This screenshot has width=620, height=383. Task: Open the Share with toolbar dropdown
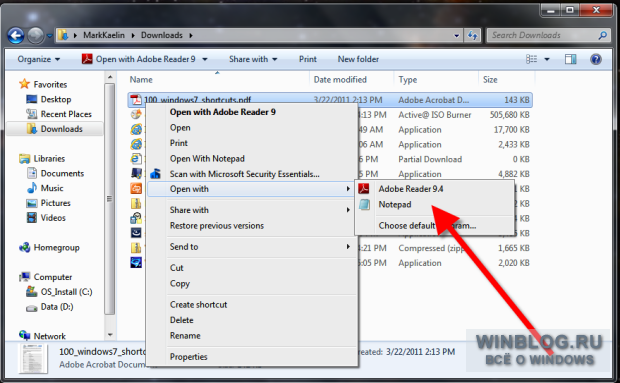click(253, 59)
